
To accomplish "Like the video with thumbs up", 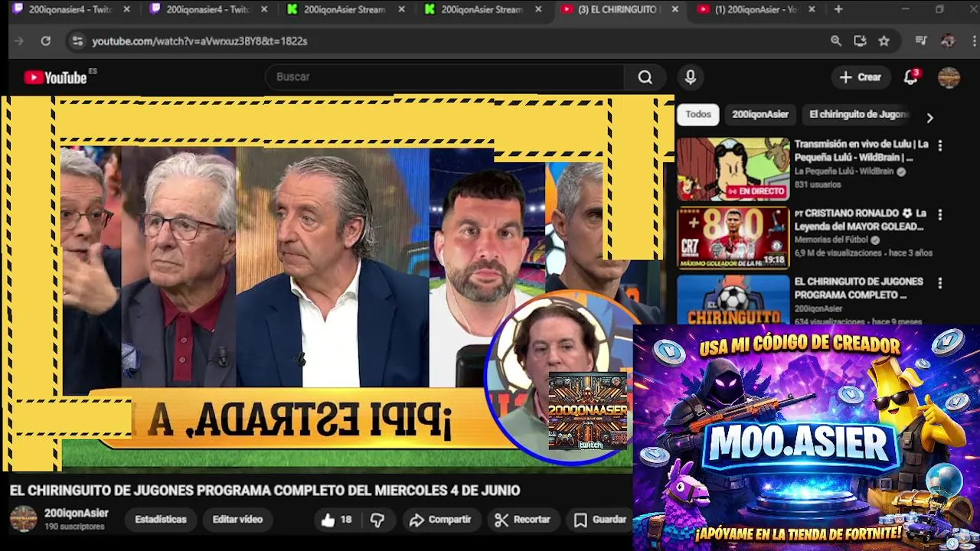I will [x=336, y=520].
